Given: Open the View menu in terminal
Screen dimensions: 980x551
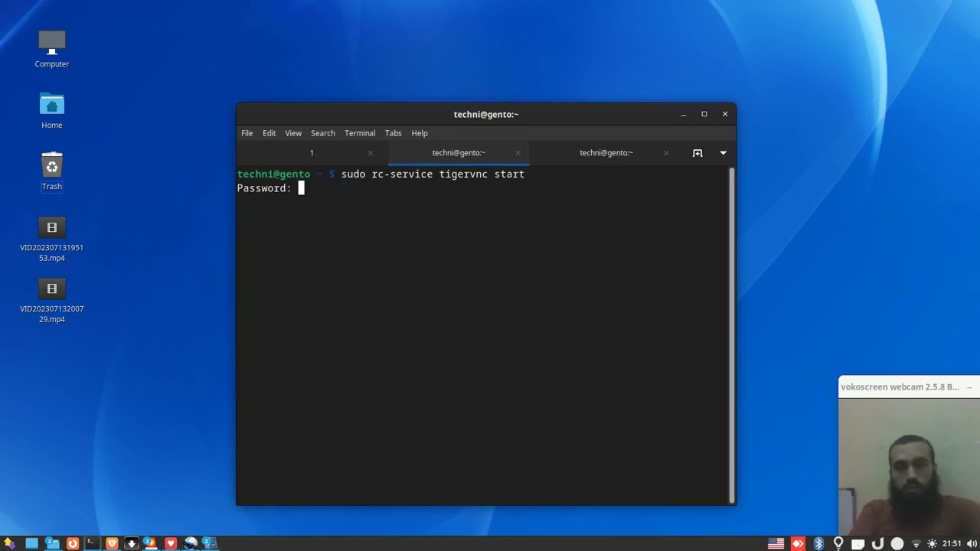Looking at the screenshot, I should [x=293, y=133].
